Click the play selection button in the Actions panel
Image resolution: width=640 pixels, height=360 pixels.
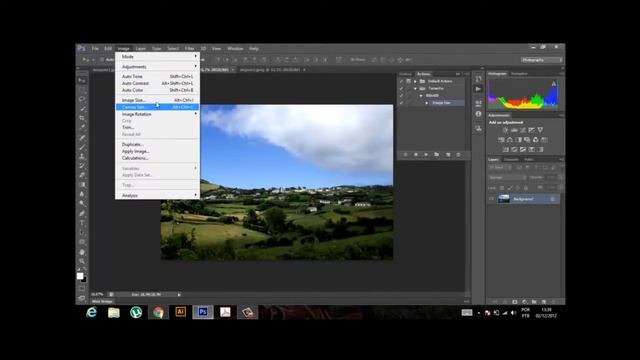tap(426, 155)
